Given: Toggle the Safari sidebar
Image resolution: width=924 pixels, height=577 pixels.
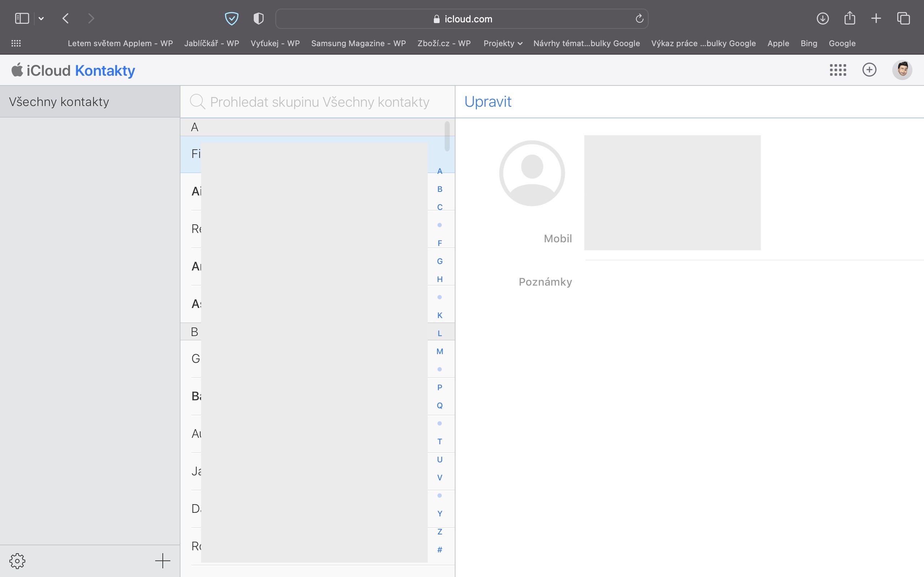Looking at the screenshot, I should click(x=22, y=18).
